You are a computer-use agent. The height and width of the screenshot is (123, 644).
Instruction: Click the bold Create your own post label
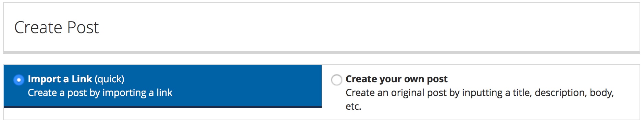tap(397, 79)
